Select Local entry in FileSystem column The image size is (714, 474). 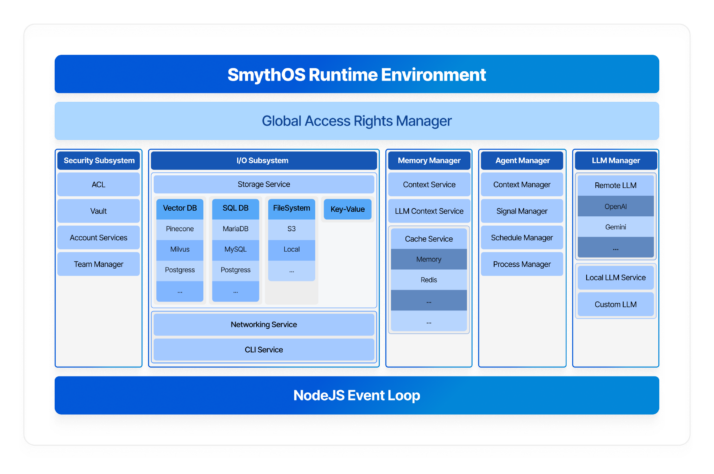[291, 250]
